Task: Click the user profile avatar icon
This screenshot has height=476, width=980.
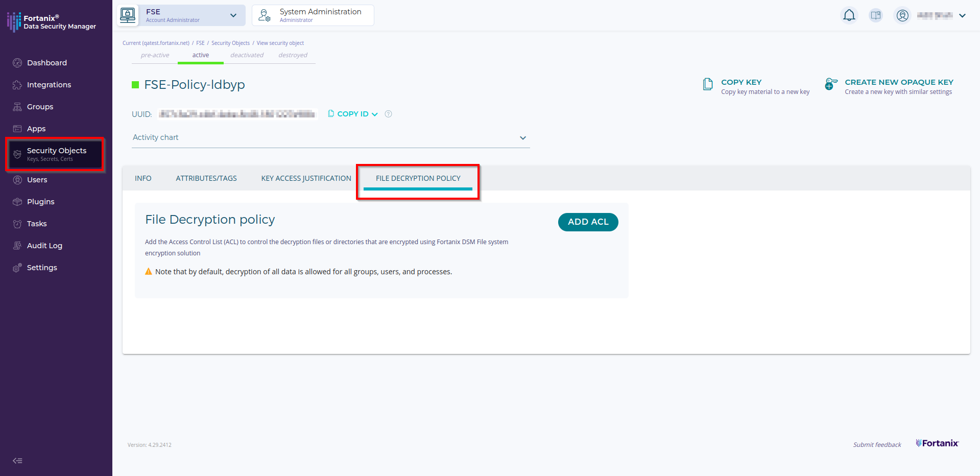Action: [x=902, y=15]
